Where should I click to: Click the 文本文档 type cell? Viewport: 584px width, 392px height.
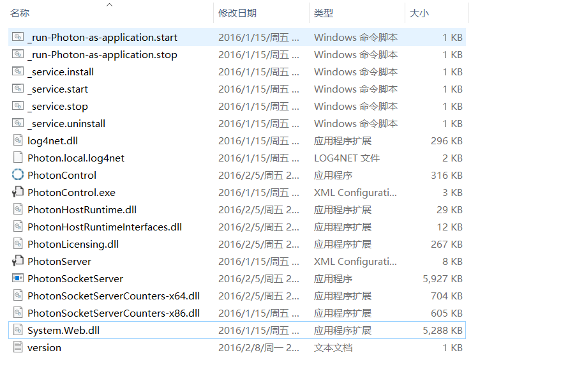click(x=333, y=348)
